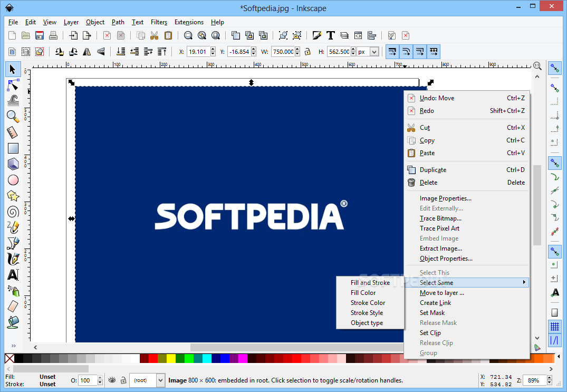Click the scissors Cut toolbar icon
Image resolution: width=567 pixels, height=392 pixels.
tap(155, 35)
